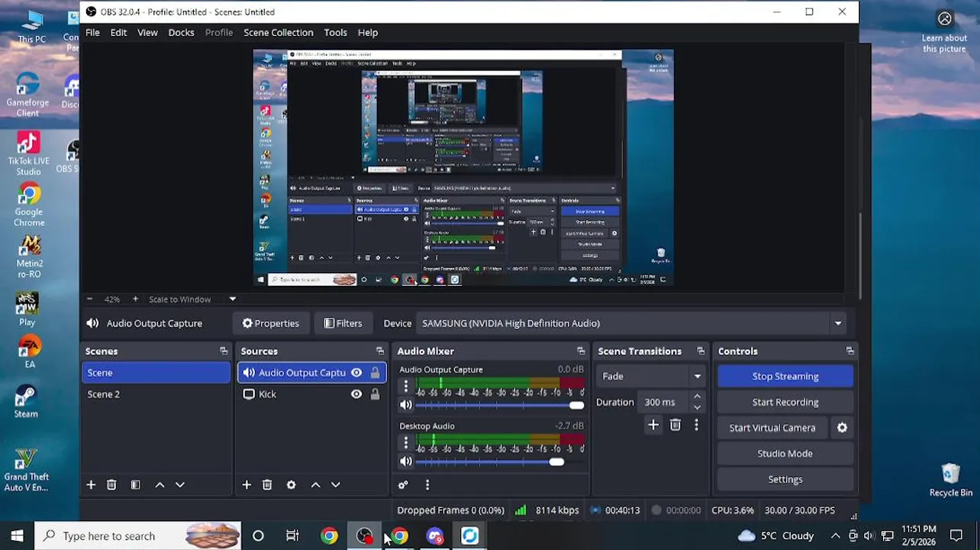Delete selected source using trash icon
The height and width of the screenshot is (550, 980).
[x=267, y=484]
